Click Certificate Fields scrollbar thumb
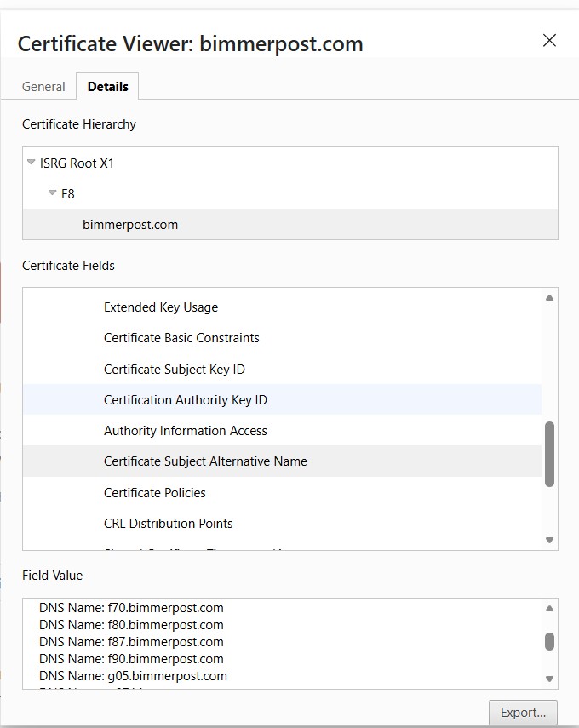This screenshot has height=728, width=579. (x=549, y=454)
